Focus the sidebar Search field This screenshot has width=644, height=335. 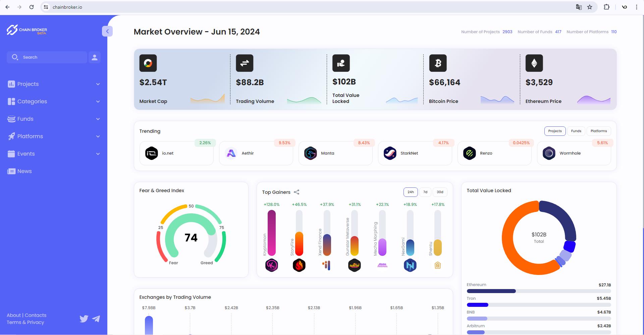(47, 57)
